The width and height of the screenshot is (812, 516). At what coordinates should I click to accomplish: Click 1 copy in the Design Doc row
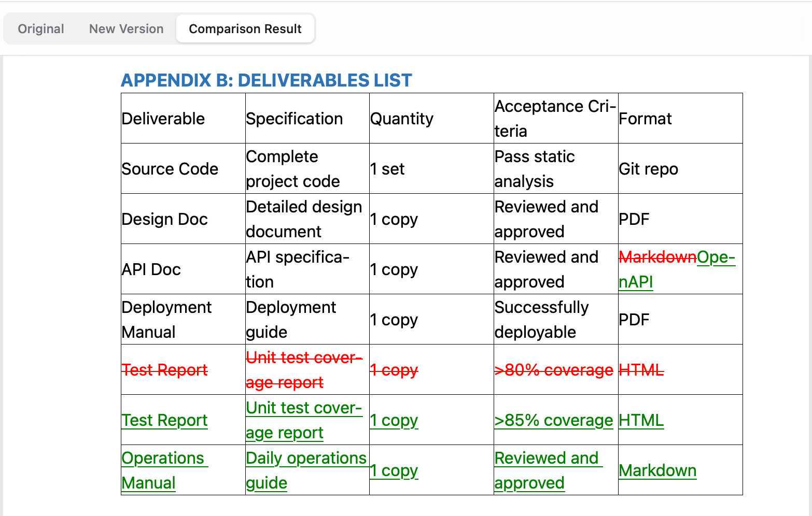[x=431, y=219]
